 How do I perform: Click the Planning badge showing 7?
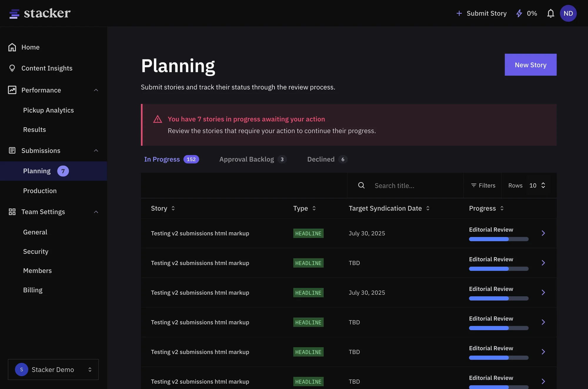point(63,171)
